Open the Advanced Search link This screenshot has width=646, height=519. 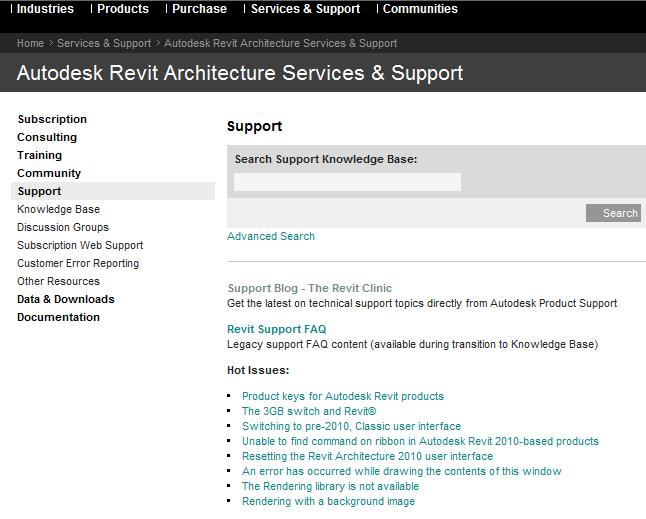point(271,236)
